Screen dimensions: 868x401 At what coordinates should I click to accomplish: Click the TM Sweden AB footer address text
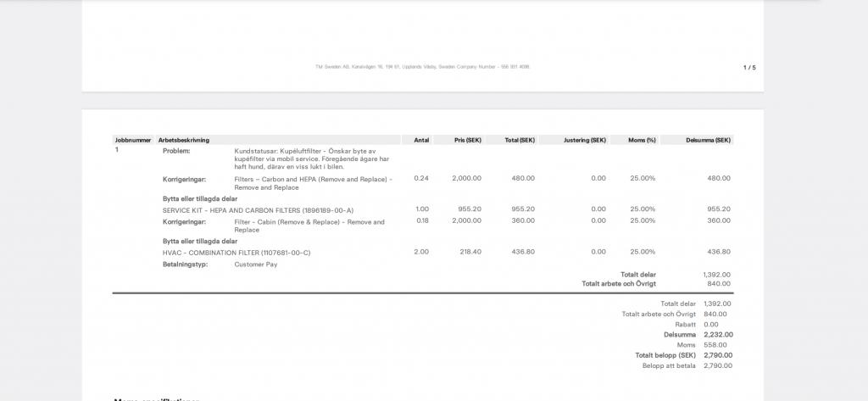(x=422, y=66)
